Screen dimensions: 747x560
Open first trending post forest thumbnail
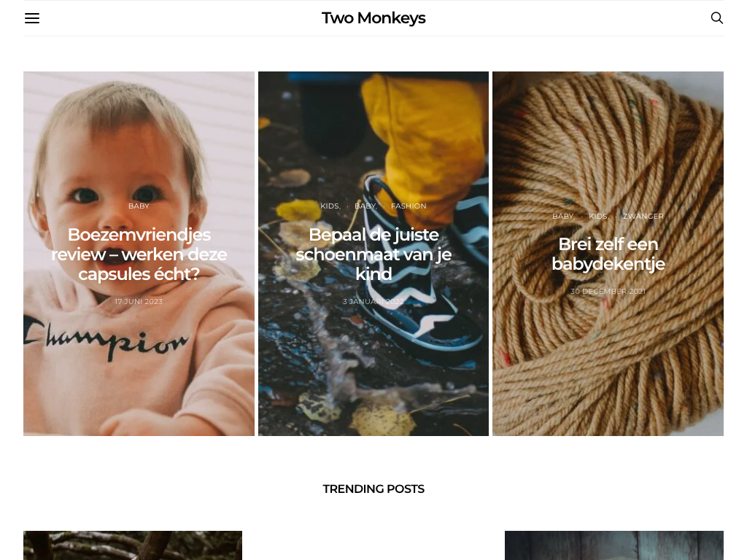133,545
